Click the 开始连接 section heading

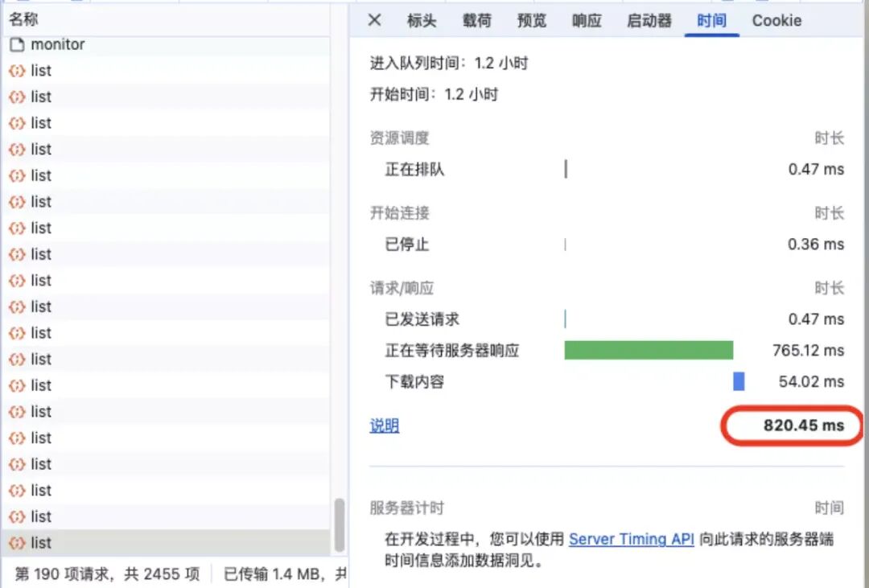coord(400,213)
